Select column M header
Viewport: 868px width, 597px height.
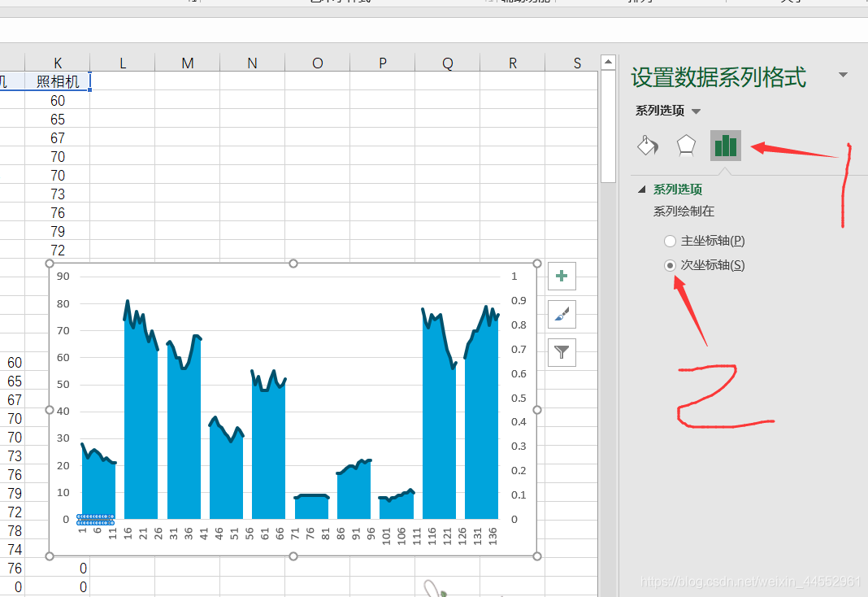[187, 63]
